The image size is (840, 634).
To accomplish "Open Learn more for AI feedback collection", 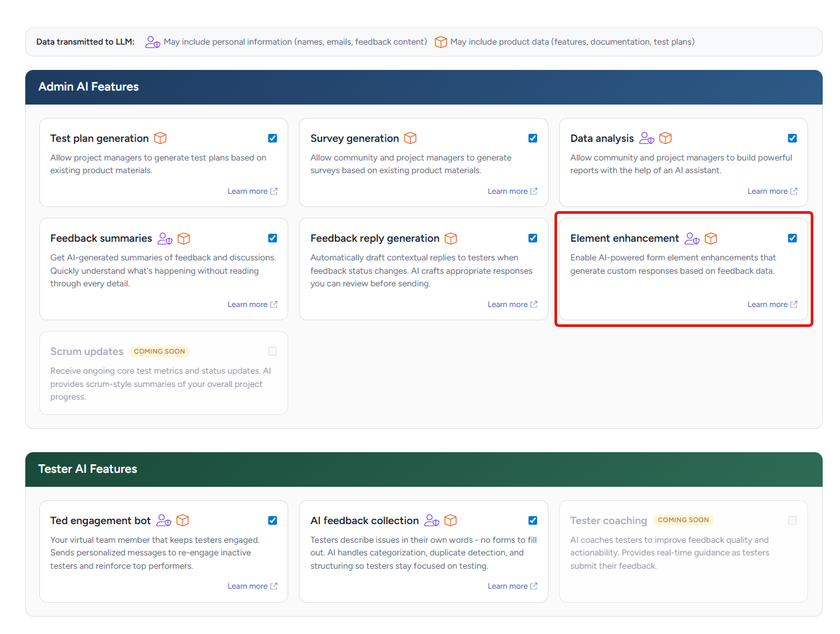I will coord(512,586).
